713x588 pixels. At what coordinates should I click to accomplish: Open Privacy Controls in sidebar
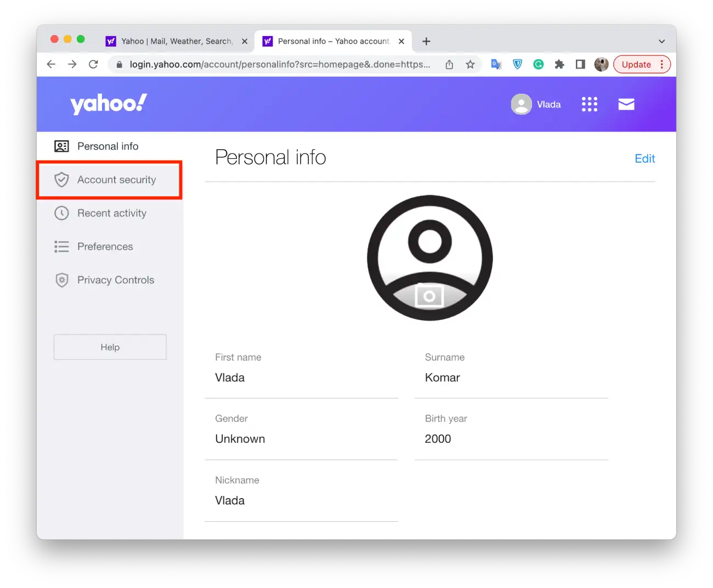110,280
